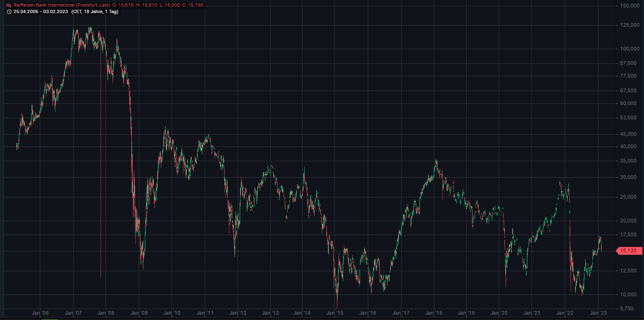Click the candlestick chart type icon
Viewport: 644px width, 320px height.
click(9, 5)
